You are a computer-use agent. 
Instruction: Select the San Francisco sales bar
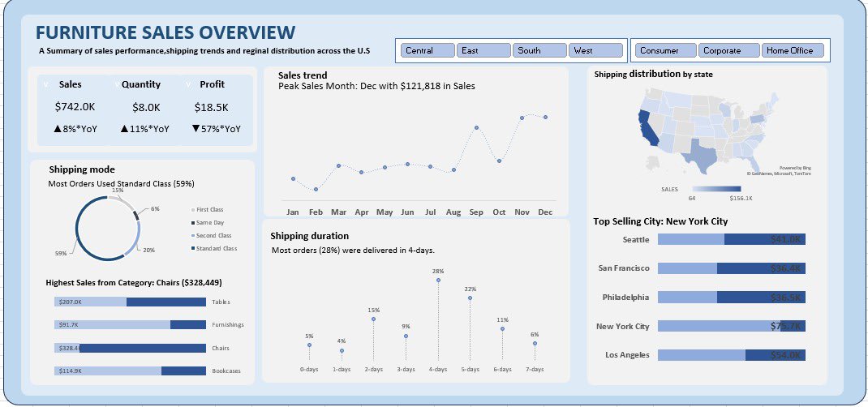(731, 268)
